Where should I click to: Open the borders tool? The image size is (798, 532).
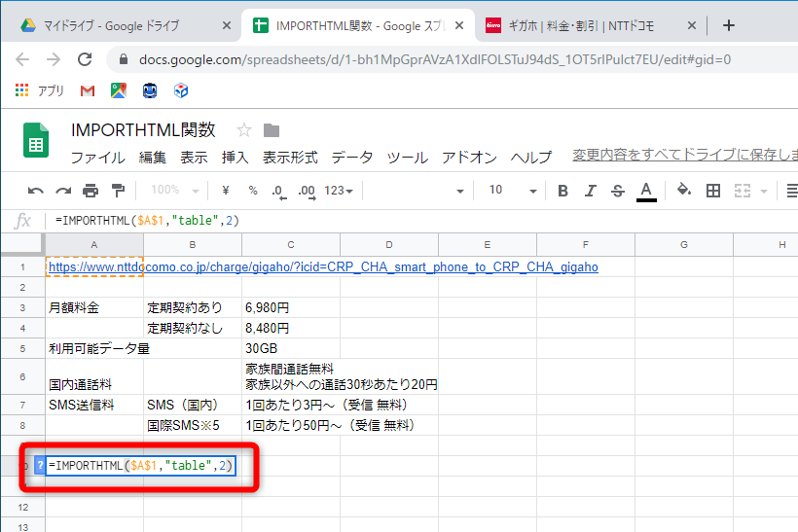tap(713, 191)
